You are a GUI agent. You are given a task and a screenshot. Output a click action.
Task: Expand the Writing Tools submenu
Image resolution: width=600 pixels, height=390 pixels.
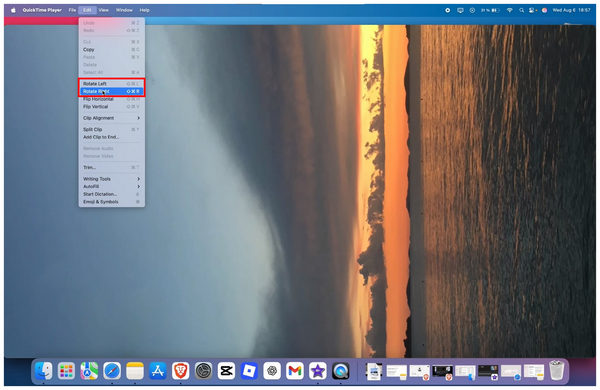click(x=111, y=179)
